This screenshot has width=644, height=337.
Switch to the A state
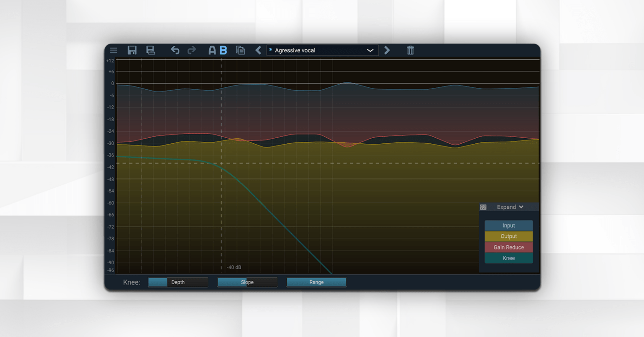(x=212, y=50)
